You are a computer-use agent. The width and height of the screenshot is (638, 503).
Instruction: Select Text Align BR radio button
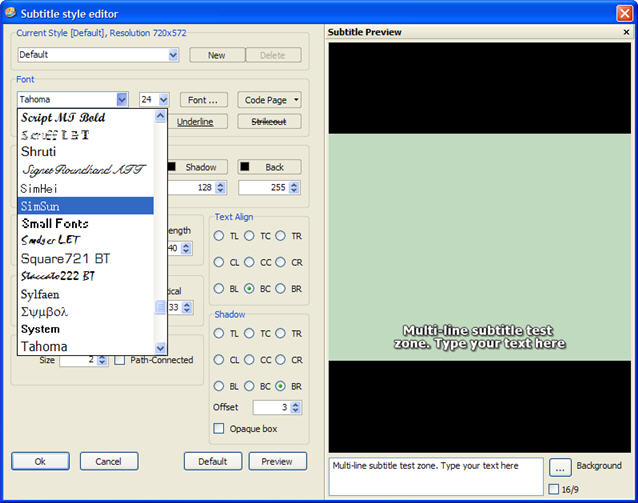[280, 289]
